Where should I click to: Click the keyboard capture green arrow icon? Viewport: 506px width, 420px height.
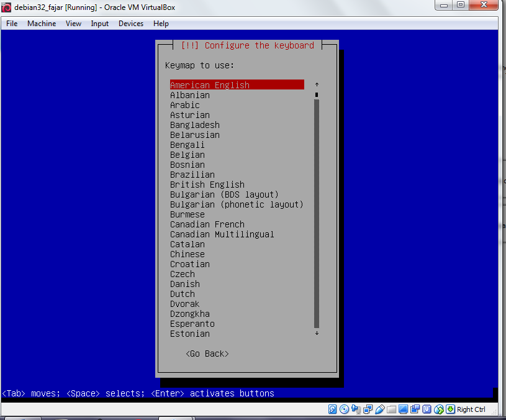[x=451, y=409]
